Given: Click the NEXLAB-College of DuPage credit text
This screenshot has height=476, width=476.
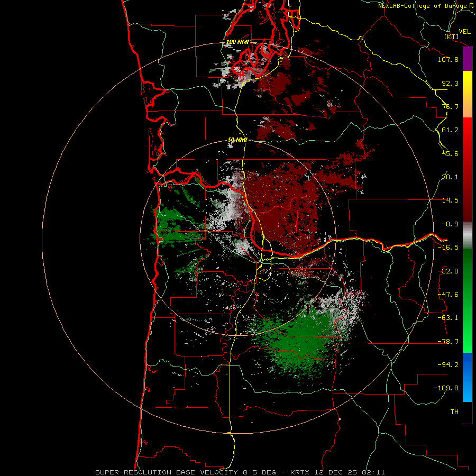Looking at the screenshot, I should (423, 6).
